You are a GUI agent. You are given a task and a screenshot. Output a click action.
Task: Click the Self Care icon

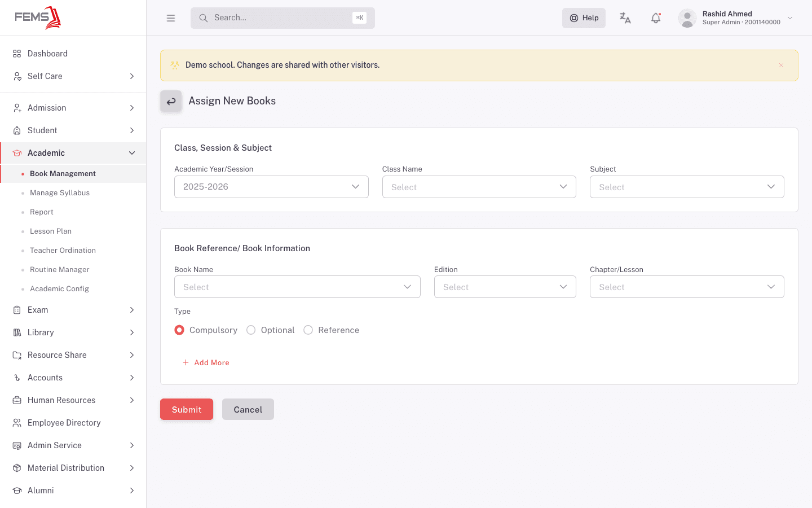(x=17, y=76)
